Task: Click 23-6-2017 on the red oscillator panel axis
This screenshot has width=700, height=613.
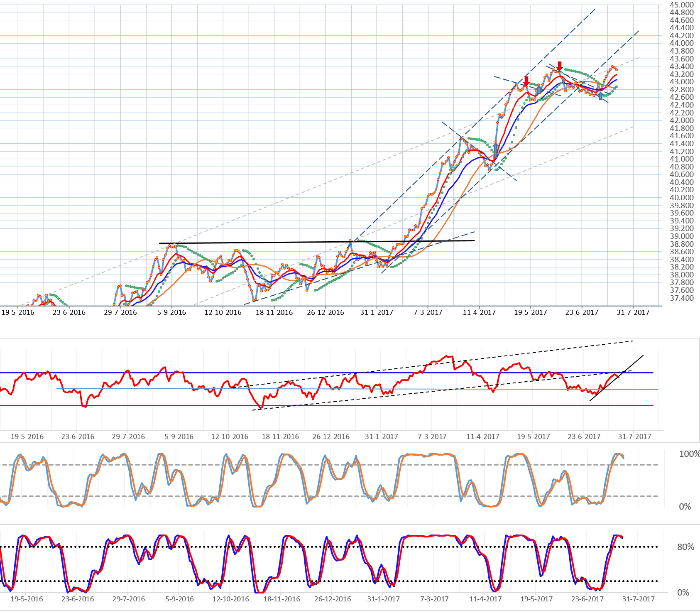Action: (x=584, y=436)
